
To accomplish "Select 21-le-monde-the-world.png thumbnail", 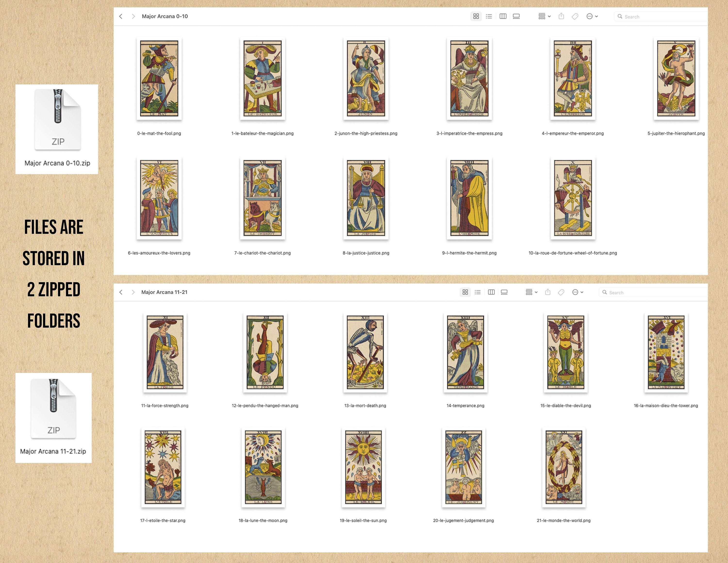I will point(564,467).
